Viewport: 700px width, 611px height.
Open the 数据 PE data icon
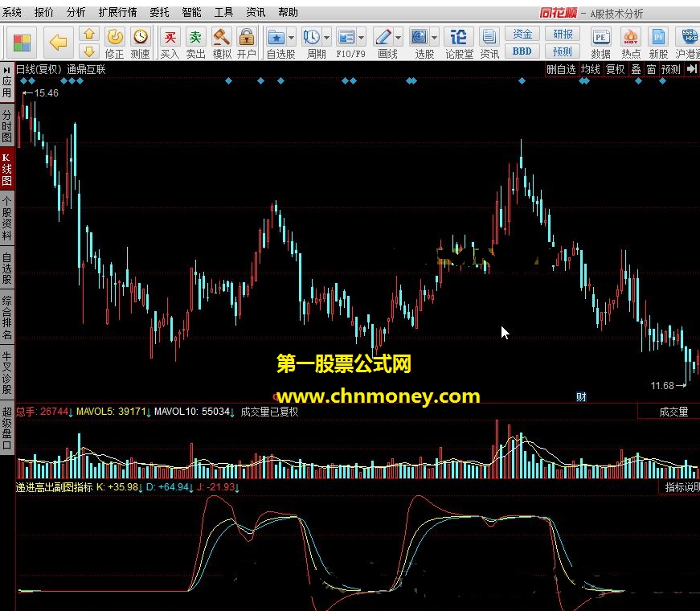pos(600,37)
